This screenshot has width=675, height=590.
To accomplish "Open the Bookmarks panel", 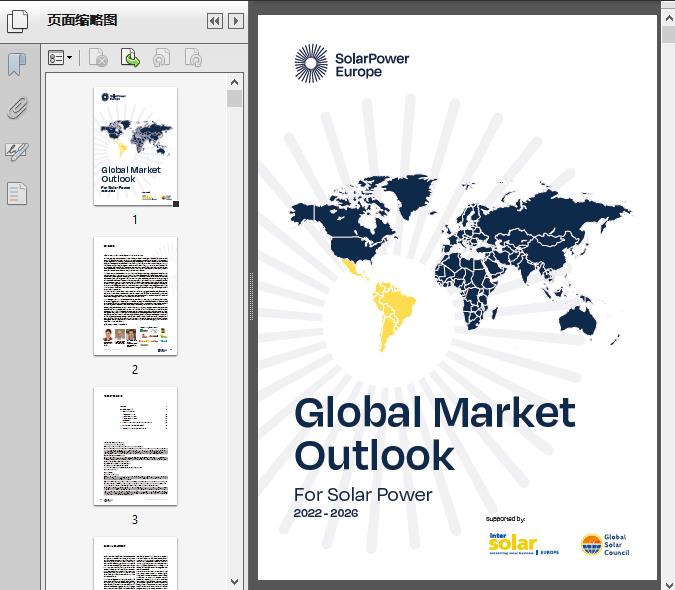I will [17, 65].
